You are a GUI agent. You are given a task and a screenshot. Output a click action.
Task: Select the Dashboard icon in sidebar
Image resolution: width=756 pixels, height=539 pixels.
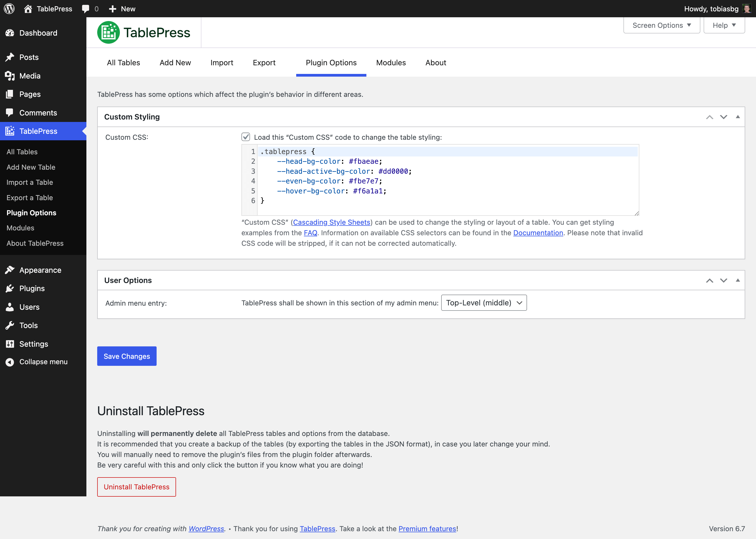pos(10,33)
